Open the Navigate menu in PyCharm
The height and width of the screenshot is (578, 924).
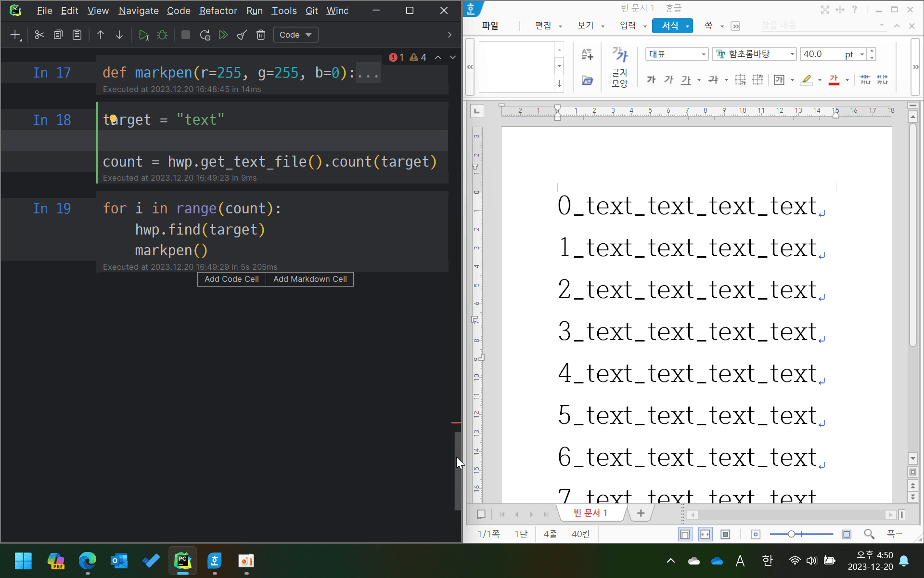coord(139,11)
